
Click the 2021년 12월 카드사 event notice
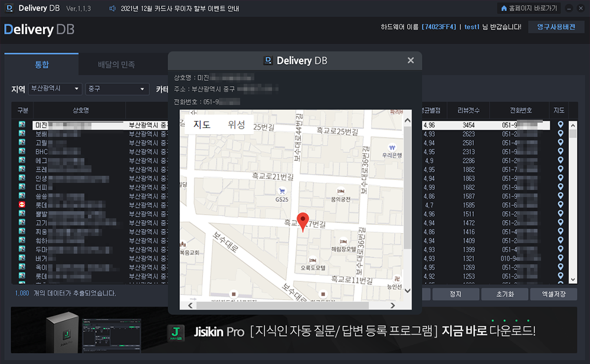pos(180,8)
